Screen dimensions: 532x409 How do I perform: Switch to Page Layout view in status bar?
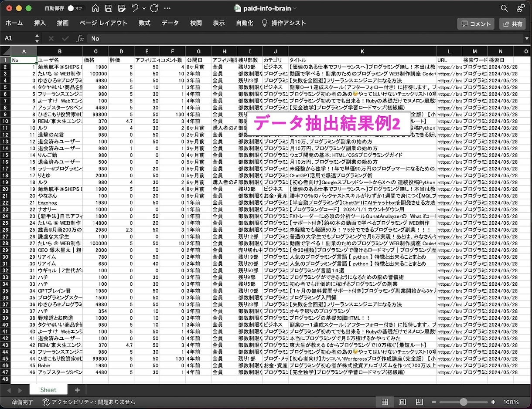(402, 402)
